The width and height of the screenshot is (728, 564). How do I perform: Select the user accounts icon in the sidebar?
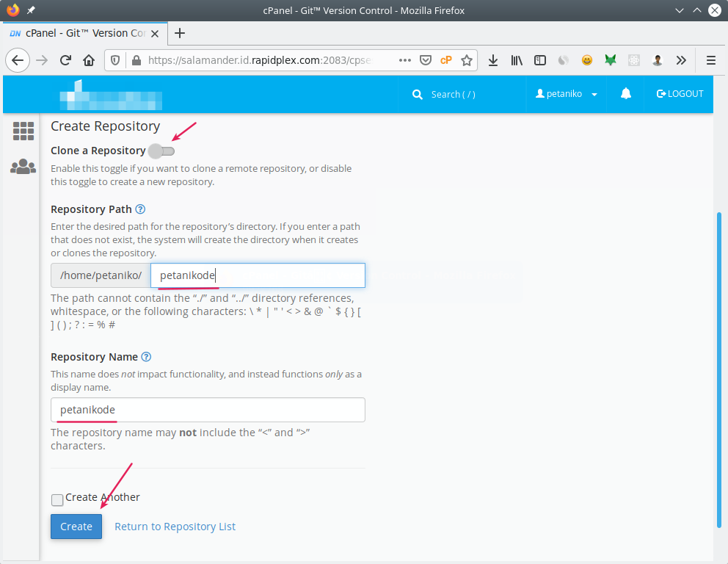point(23,166)
